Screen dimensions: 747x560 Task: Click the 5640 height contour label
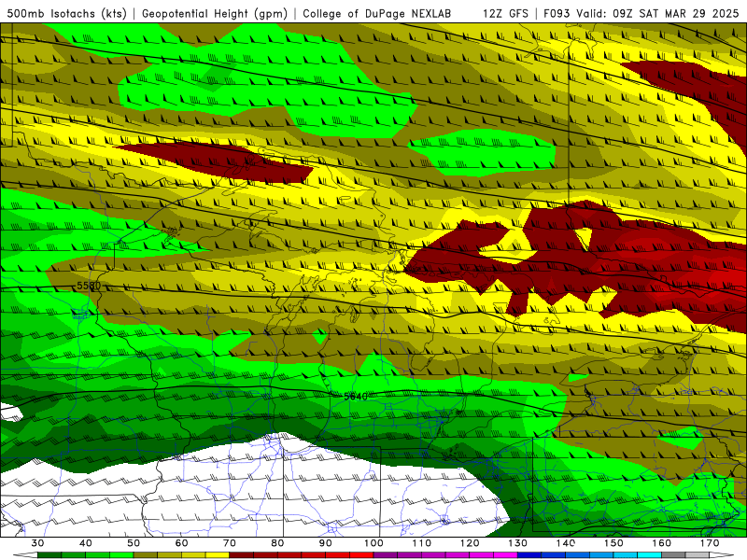(x=356, y=396)
